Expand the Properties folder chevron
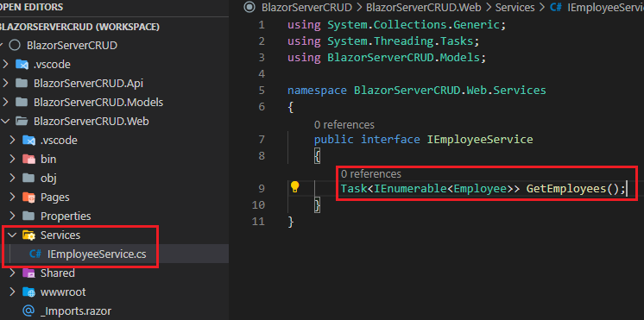This screenshot has height=320, width=644. coord(12,216)
